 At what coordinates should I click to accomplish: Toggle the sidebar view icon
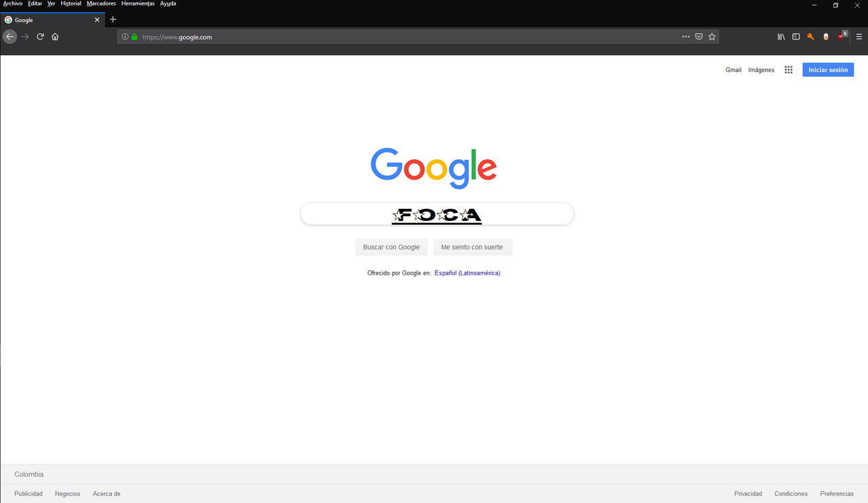pos(796,37)
